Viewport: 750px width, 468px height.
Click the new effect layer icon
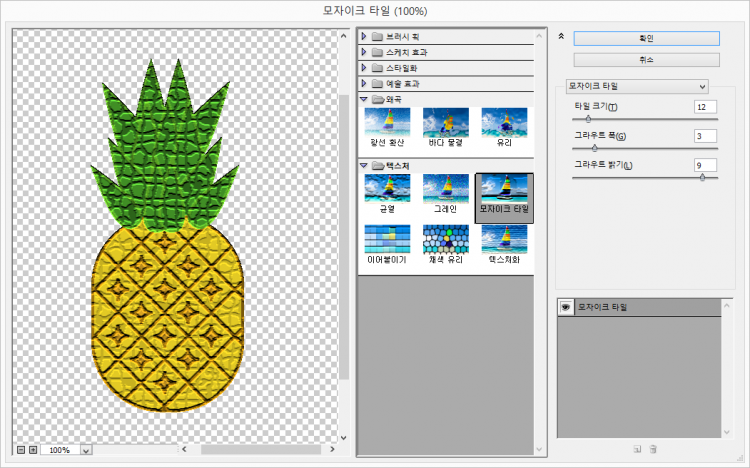[x=637, y=449]
